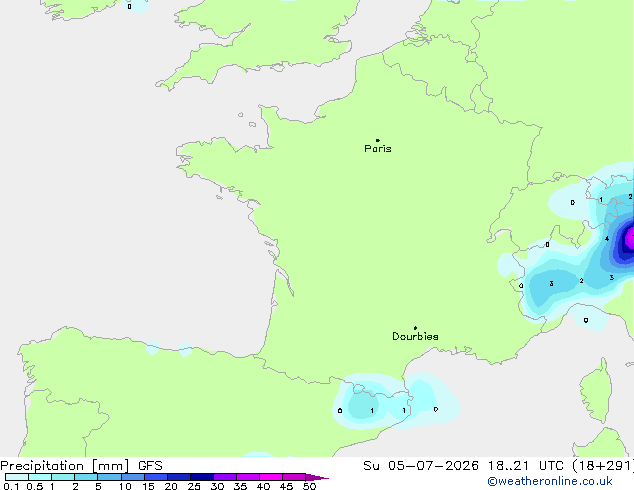
Task: Click the Dourbies city label
Action: click(415, 336)
